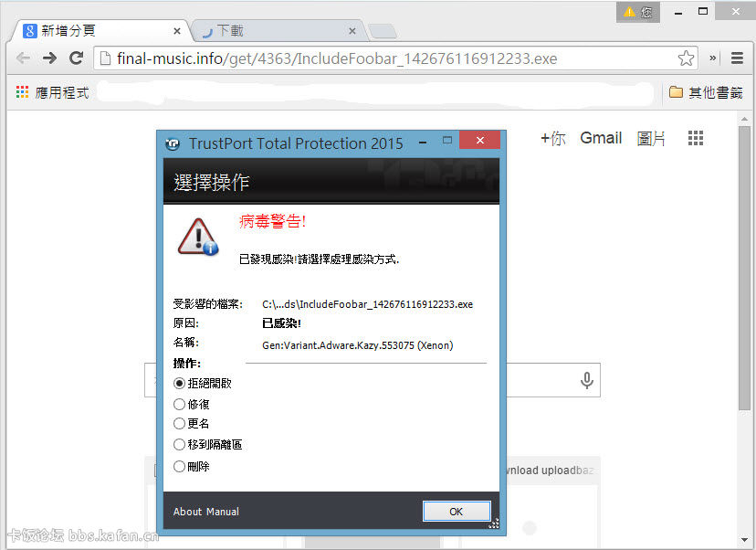Open the Other Bookmarks folder
The height and width of the screenshot is (550, 756).
point(706,92)
